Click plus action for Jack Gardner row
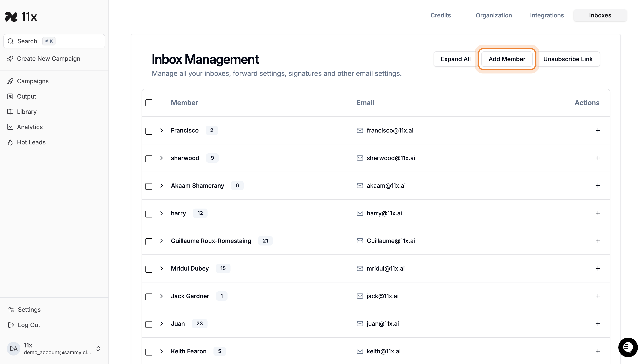Screen dimensions: 643x364 coord(598,296)
